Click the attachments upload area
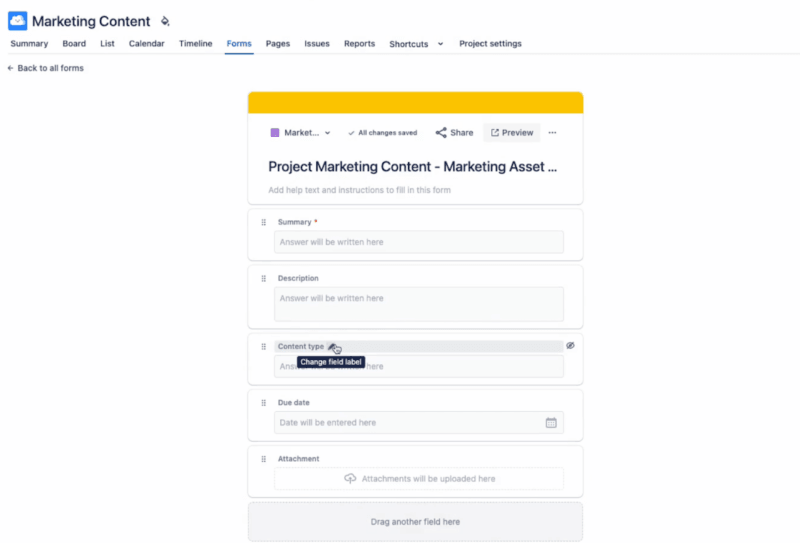 click(419, 479)
